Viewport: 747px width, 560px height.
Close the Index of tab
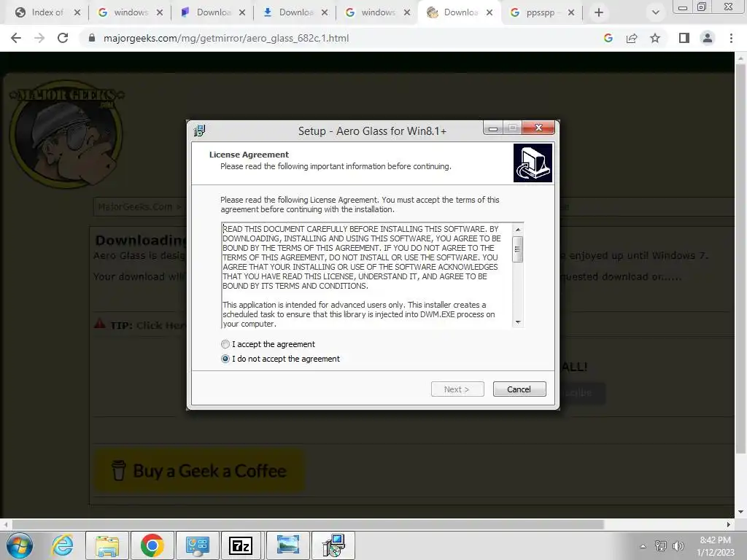[77, 13]
